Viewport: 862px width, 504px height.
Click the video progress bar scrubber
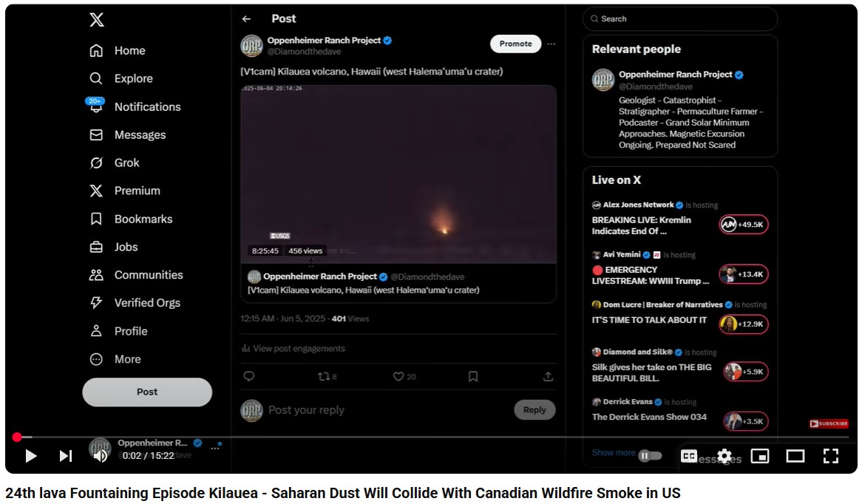(17, 437)
